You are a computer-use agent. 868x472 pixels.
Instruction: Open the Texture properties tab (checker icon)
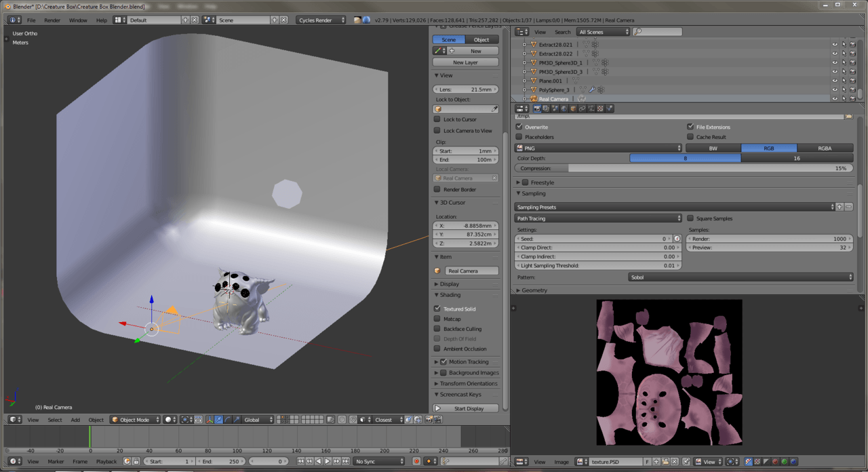click(x=600, y=109)
